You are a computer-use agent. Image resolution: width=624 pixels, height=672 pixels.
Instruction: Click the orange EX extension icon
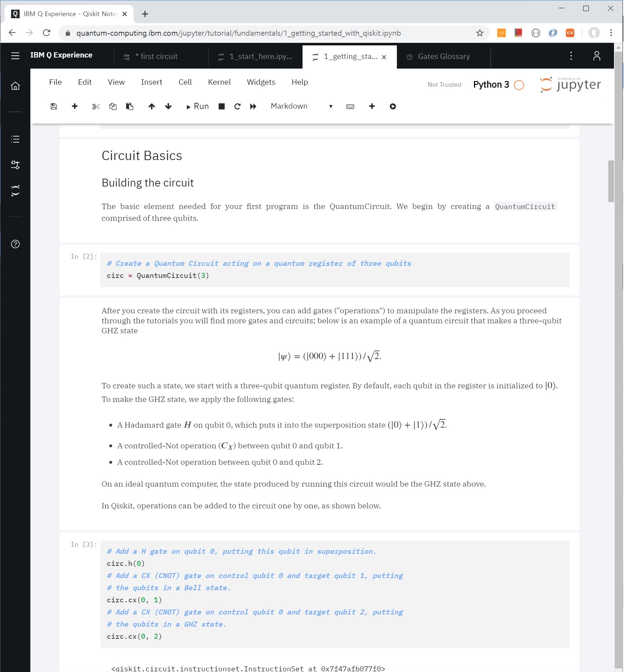570,33
